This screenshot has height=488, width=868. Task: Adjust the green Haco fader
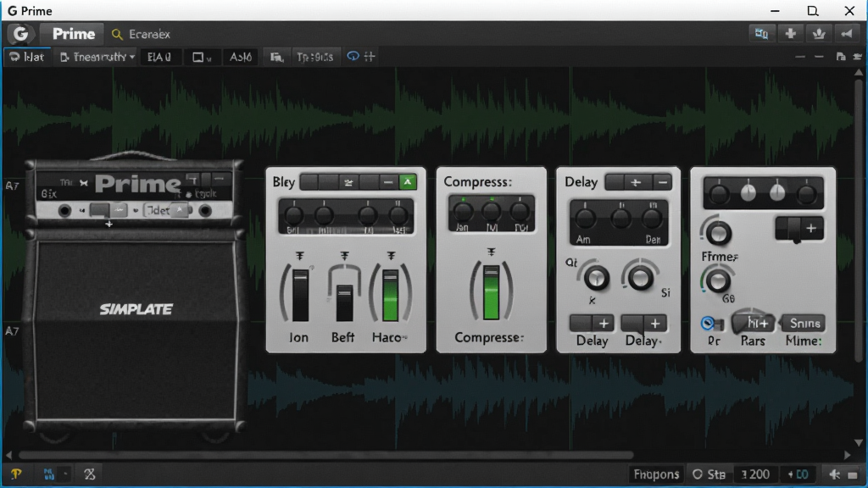[390, 294]
